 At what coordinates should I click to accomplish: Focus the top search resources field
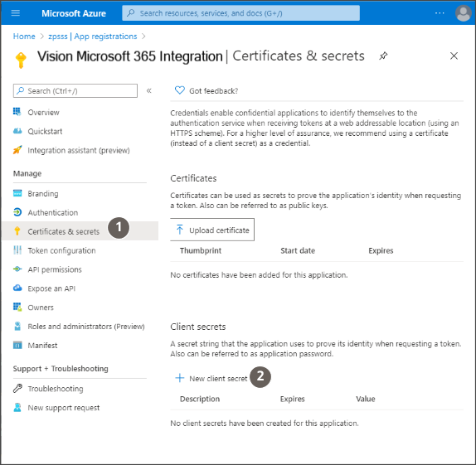[241, 13]
